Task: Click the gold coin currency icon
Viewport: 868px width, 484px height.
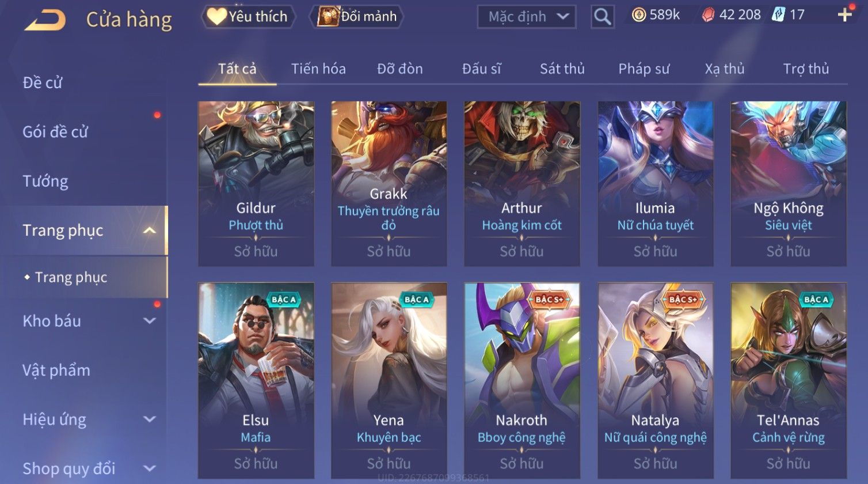Action: (x=639, y=15)
